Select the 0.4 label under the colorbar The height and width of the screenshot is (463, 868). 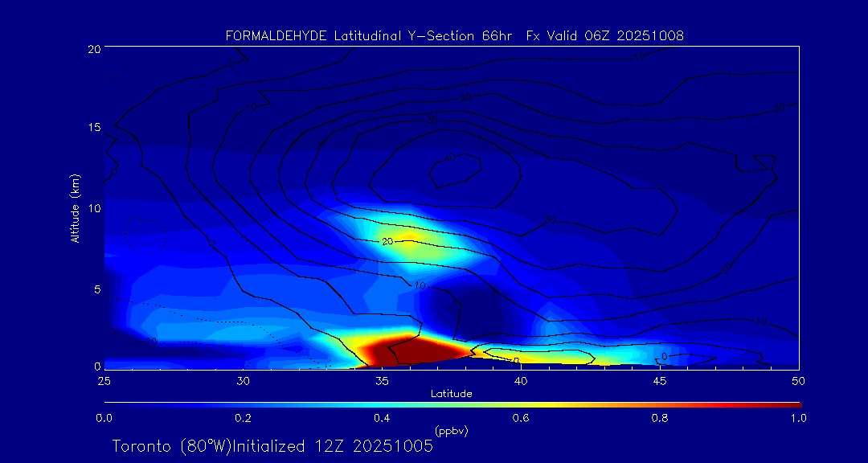tap(382, 418)
